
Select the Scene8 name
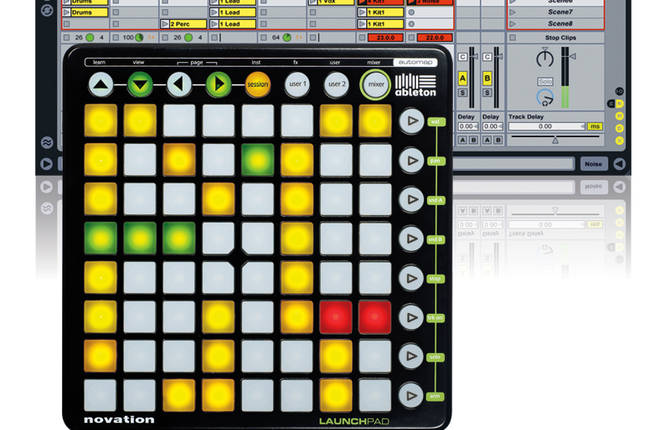(x=560, y=24)
